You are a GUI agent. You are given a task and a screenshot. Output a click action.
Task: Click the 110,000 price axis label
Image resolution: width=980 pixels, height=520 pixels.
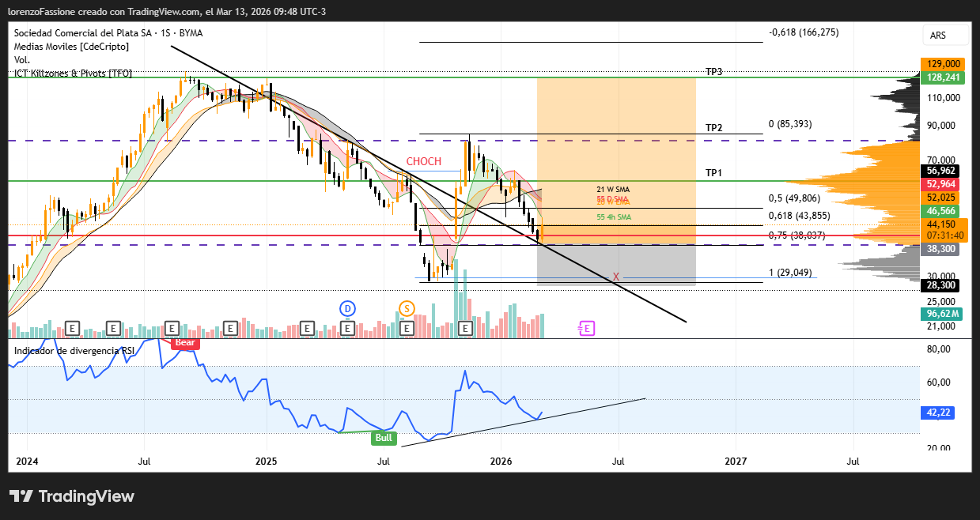click(x=942, y=98)
